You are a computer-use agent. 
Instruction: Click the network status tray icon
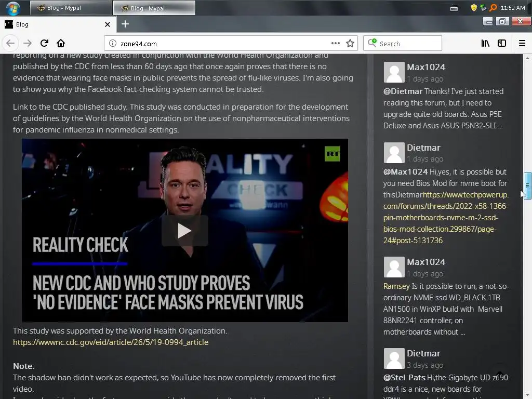click(483, 8)
